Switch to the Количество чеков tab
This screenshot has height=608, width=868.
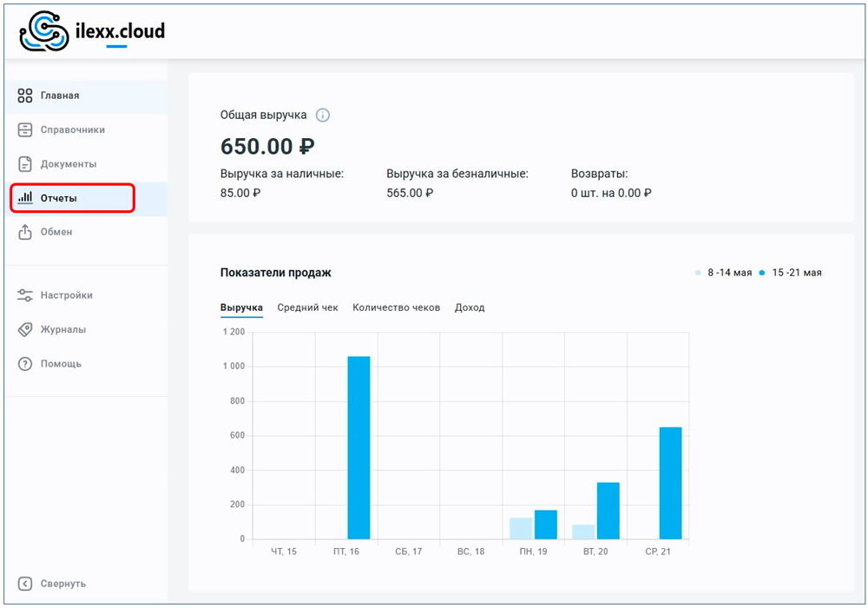396,307
